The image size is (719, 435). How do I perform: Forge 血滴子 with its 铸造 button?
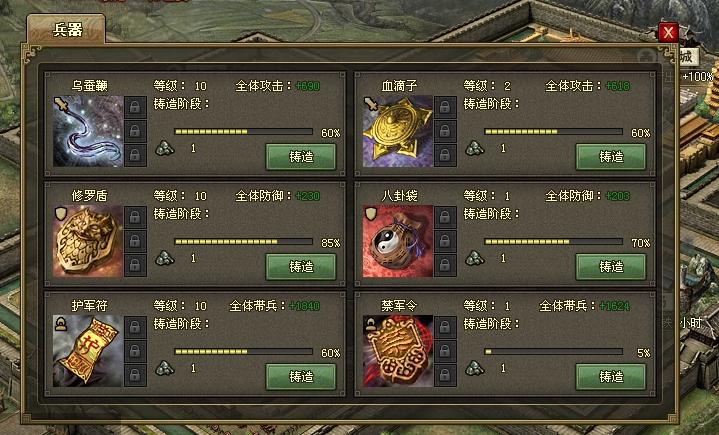point(611,157)
